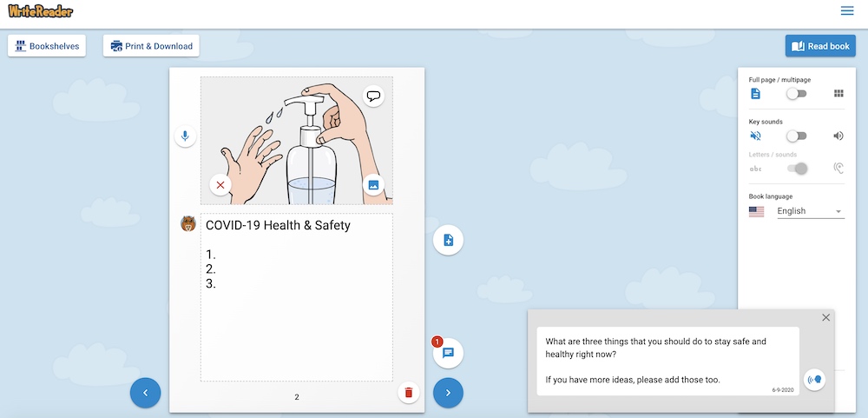Delete this page with trash icon
The height and width of the screenshot is (418, 868).
(x=409, y=393)
